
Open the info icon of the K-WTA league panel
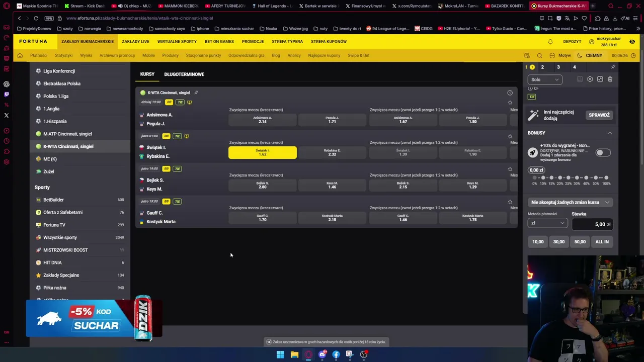[510, 93]
